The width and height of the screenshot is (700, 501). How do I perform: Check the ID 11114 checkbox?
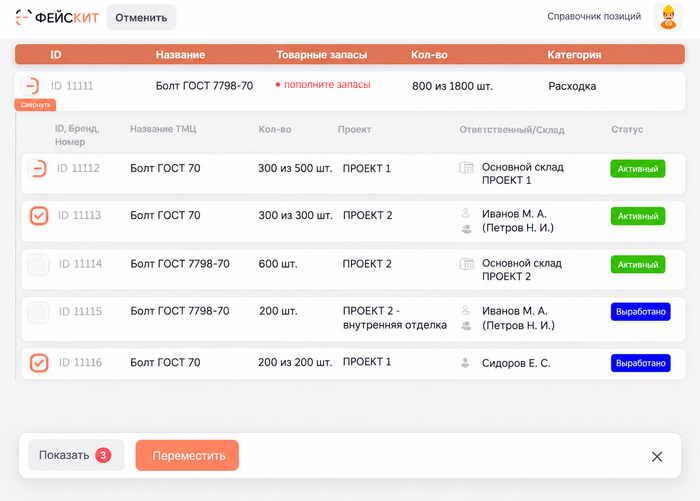[x=39, y=264]
